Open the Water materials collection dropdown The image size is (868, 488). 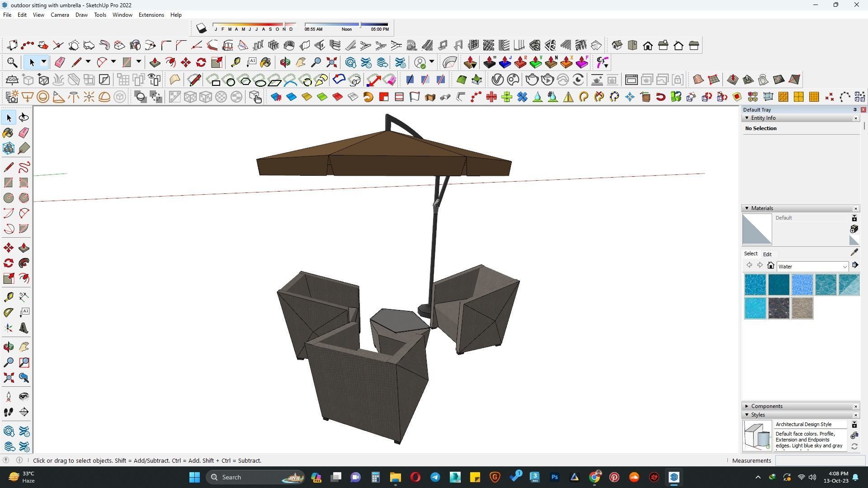pyautogui.click(x=812, y=267)
